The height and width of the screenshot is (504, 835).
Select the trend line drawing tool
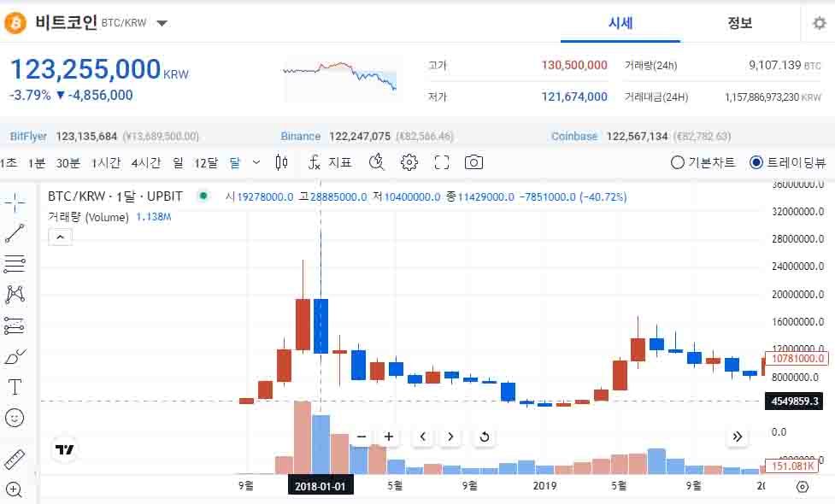(15, 233)
